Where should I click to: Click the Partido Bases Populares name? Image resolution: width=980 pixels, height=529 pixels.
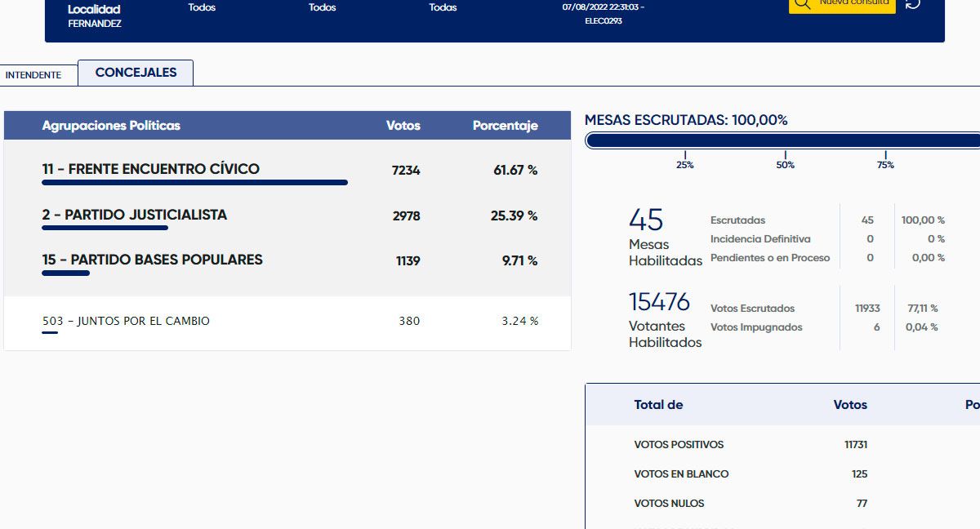(x=153, y=260)
